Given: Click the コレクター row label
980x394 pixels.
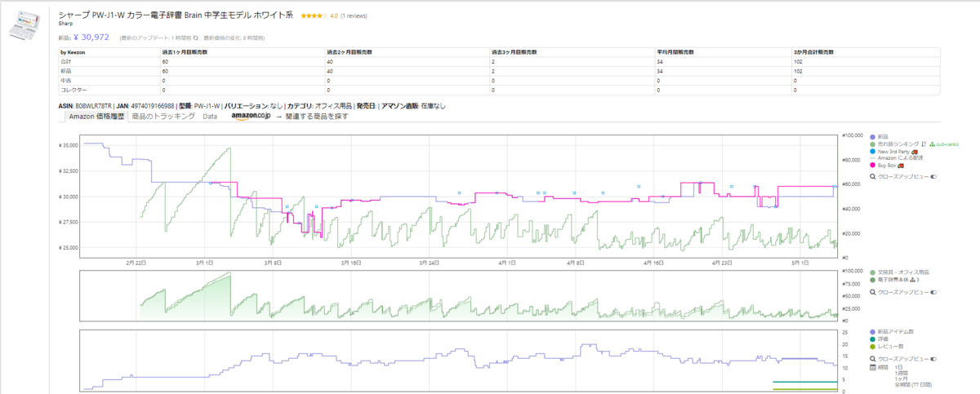Looking at the screenshot, I should [73, 89].
